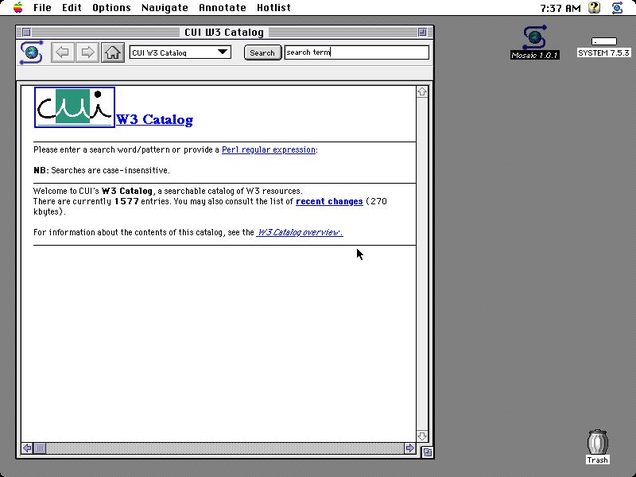Screen dimensions: 636x477
Task: Open the Hotlist menu
Action: [274, 8]
